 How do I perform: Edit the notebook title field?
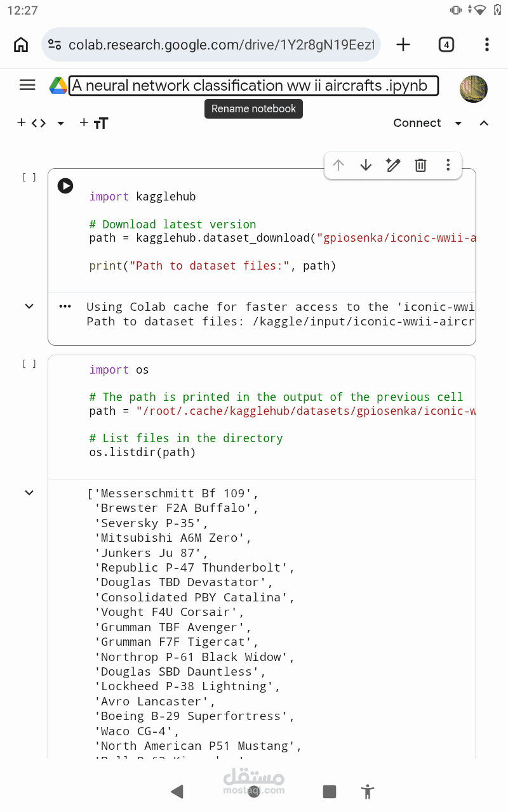pyautogui.click(x=253, y=86)
